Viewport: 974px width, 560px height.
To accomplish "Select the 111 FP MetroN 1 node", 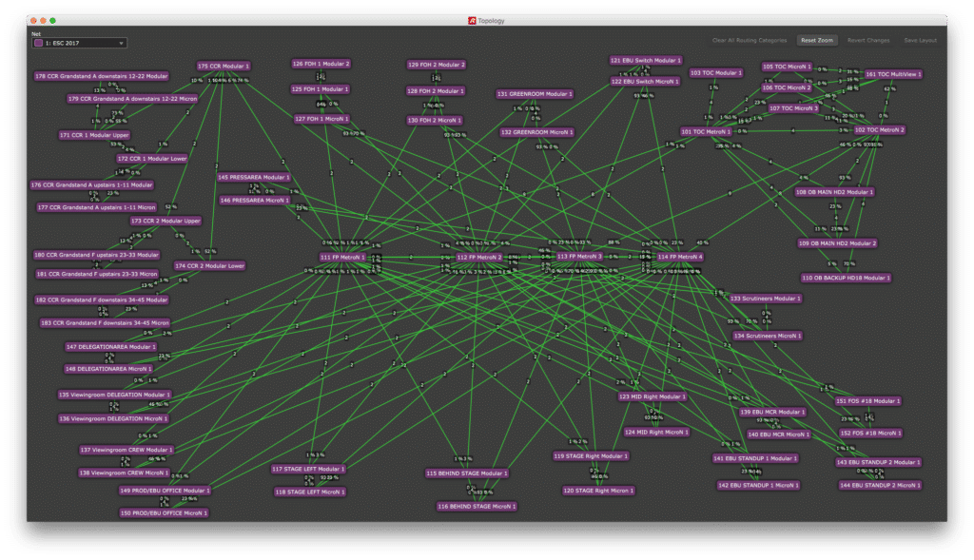I will pyautogui.click(x=342, y=257).
